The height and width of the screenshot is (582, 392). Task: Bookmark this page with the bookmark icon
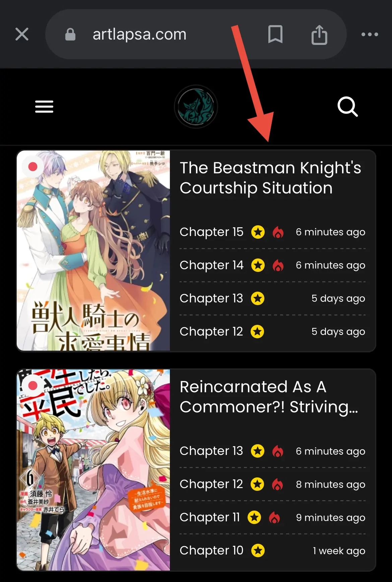(x=275, y=34)
